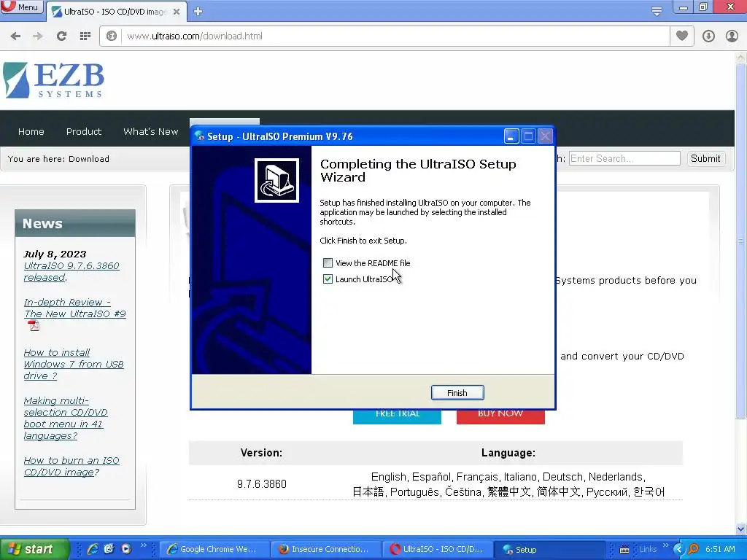Click the page vertical scrollbar up arrow

[x=741, y=57]
